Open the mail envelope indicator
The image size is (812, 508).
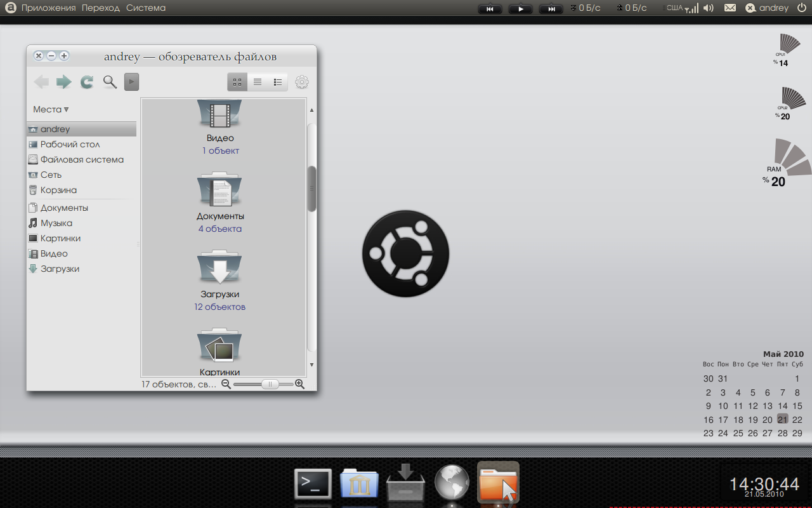pos(730,8)
